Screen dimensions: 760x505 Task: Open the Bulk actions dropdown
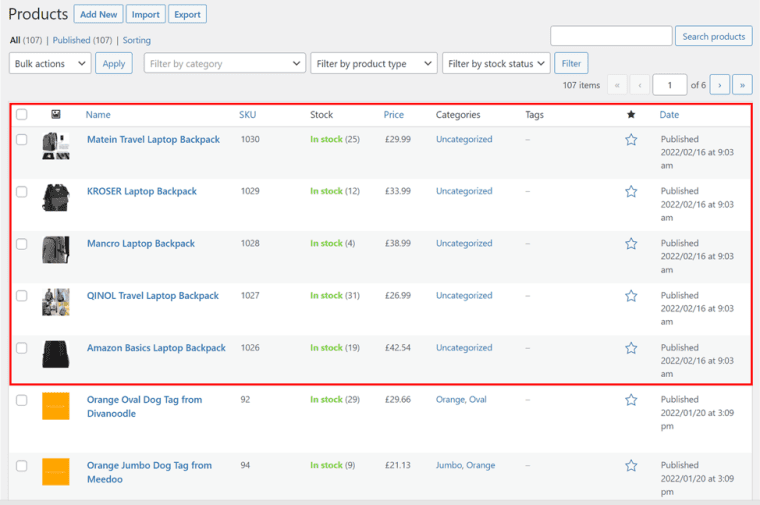tap(50, 63)
